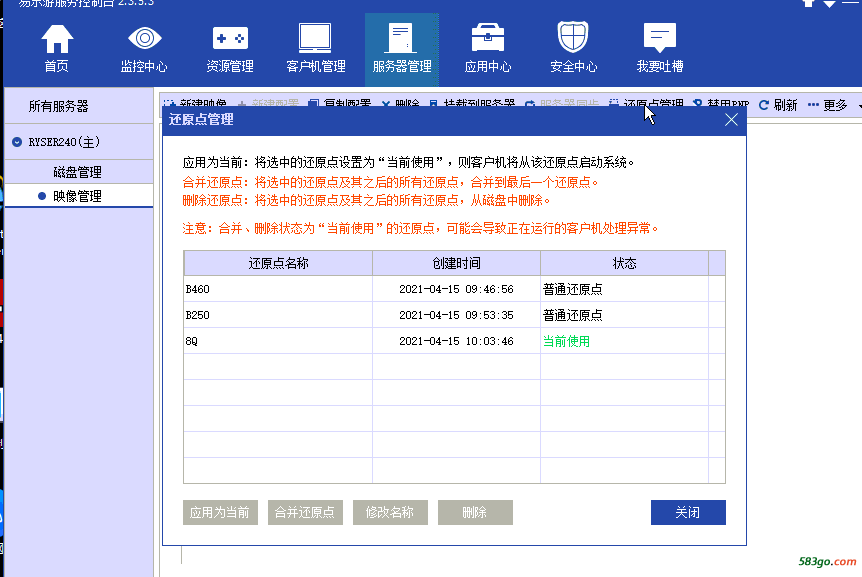Open 监控中心 eye icon
Screen dimensions: 862x577
[x=144, y=38]
